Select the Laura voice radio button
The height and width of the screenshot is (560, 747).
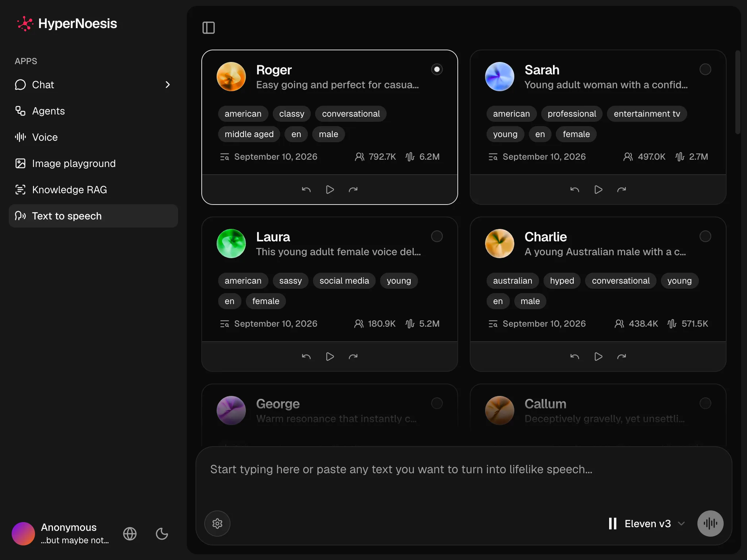click(x=437, y=236)
